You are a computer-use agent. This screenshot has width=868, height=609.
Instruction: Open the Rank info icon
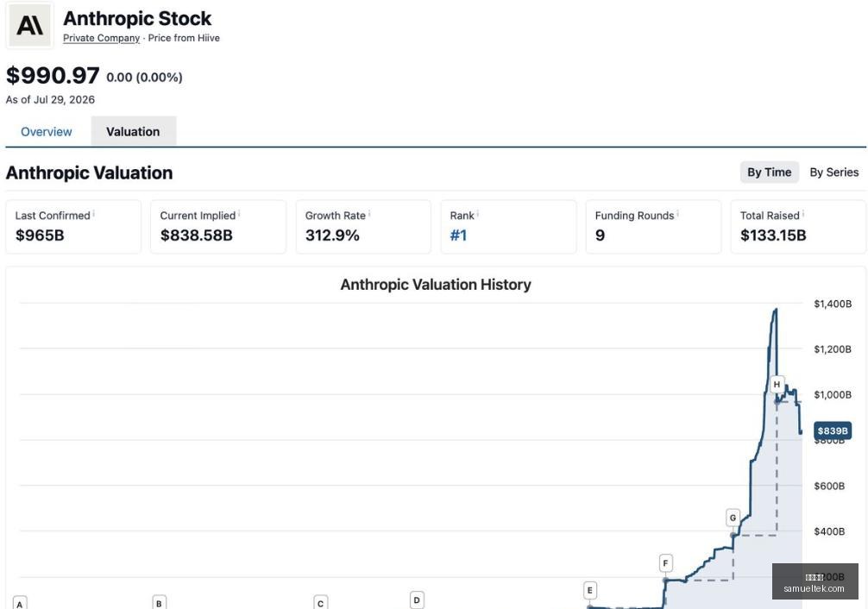coord(477,213)
